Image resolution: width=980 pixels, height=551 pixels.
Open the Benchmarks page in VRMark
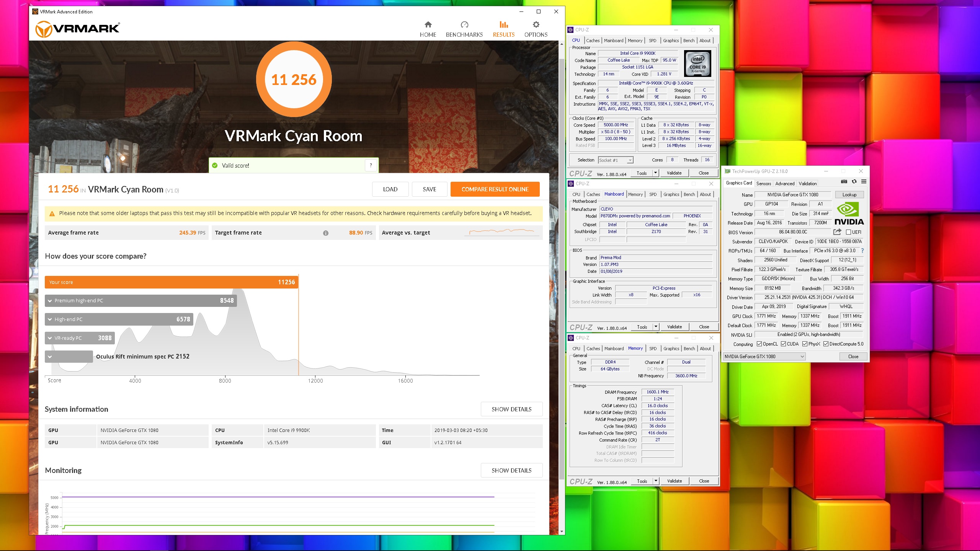[x=464, y=29]
